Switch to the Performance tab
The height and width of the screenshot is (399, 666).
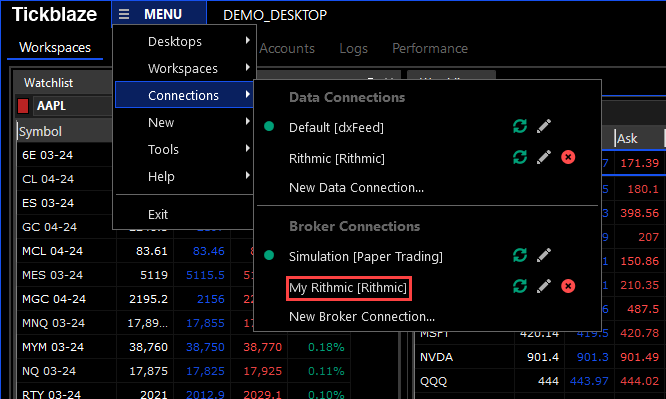pos(430,48)
